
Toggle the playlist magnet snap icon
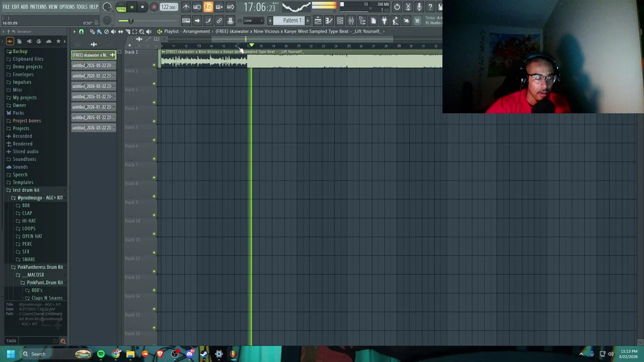pyautogui.click(x=82, y=32)
